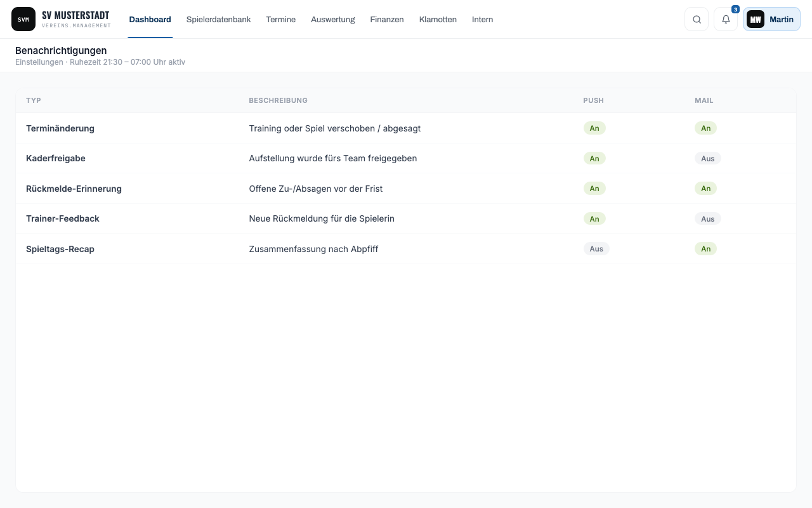Screen dimensions: 812x508
Task: Click description 'Zusammenfassung nach Abpfiff'
Action: pos(313,249)
